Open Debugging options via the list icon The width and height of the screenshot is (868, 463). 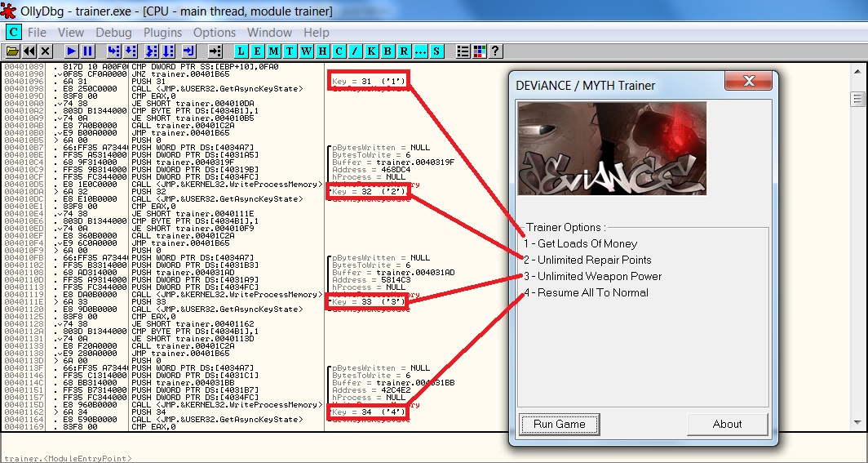[x=463, y=51]
